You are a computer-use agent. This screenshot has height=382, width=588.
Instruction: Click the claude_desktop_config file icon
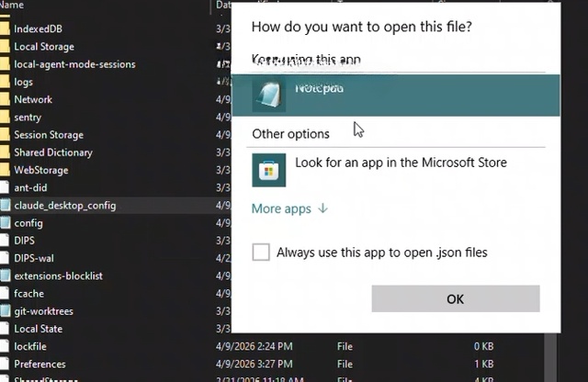point(5,205)
